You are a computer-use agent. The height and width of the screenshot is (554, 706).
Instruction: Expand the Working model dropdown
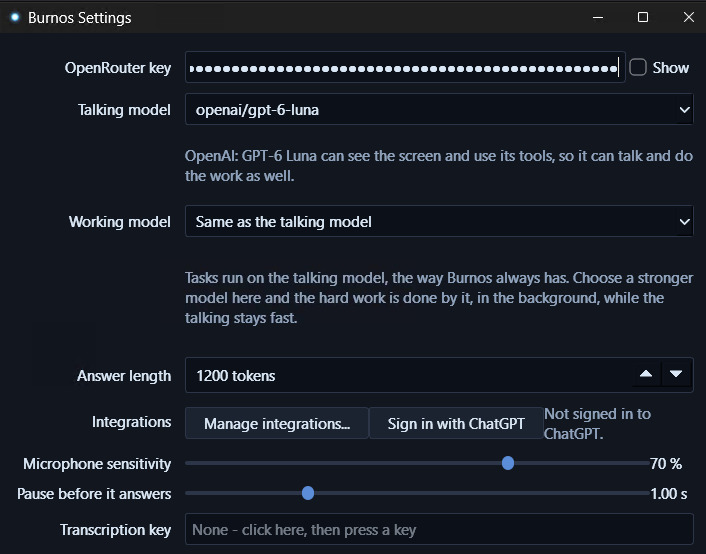pyautogui.click(x=439, y=221)
